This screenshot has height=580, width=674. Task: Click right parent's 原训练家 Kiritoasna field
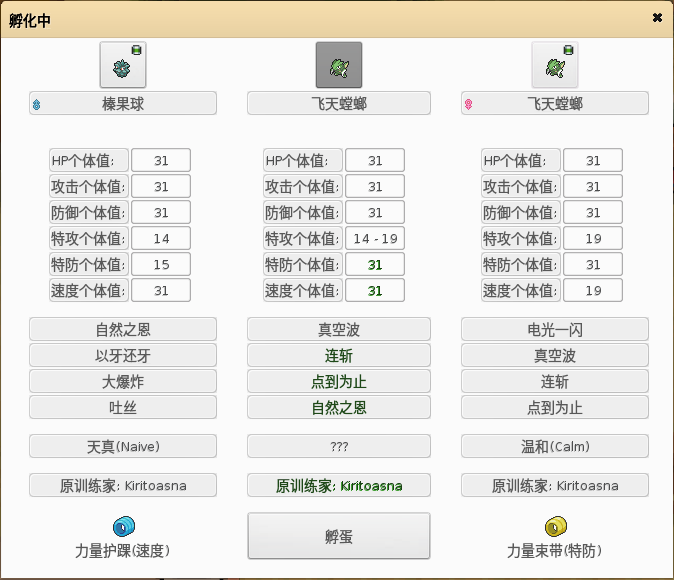coord(555,485)
